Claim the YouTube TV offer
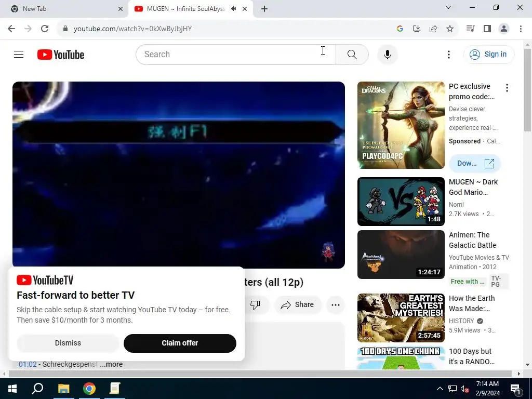 coord(180,343)
